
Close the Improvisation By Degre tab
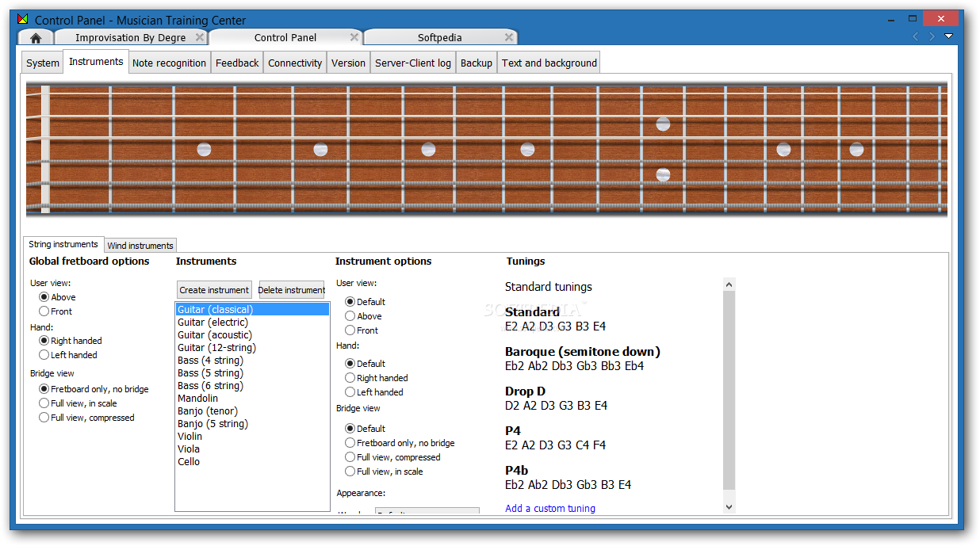[x=200, y=37]
